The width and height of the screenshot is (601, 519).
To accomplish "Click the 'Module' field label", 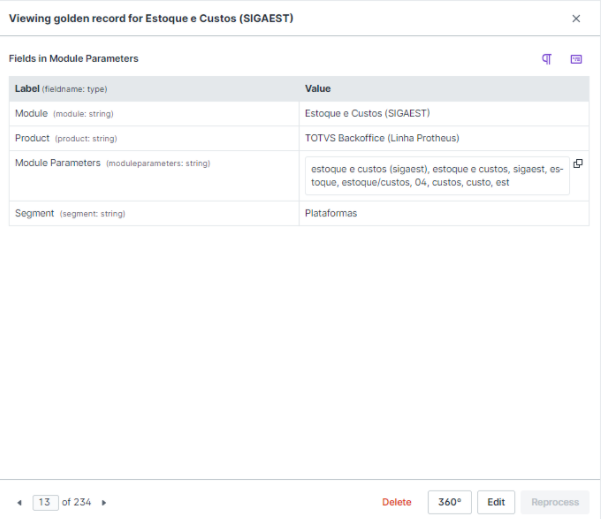I will [31, 113].
